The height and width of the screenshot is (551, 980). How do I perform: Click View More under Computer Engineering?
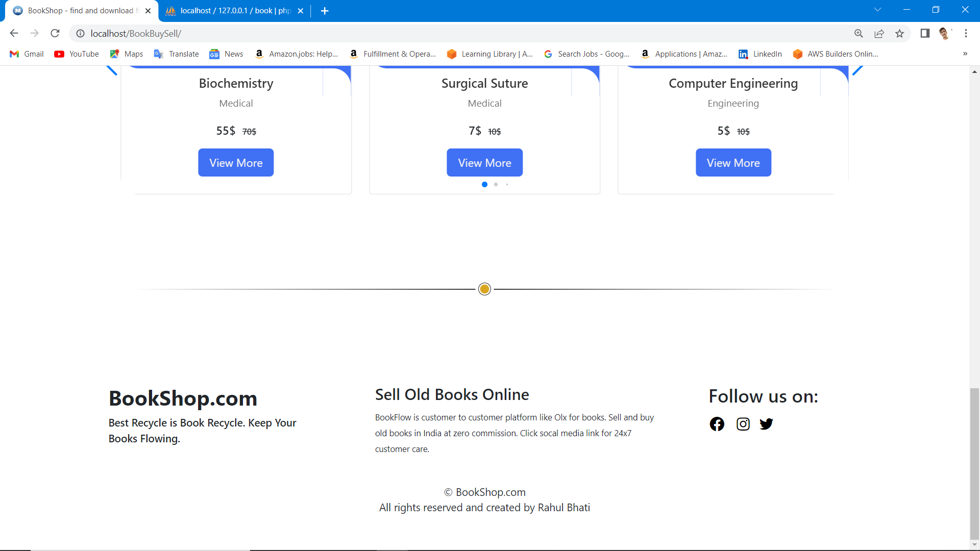(x=733, y=163)
